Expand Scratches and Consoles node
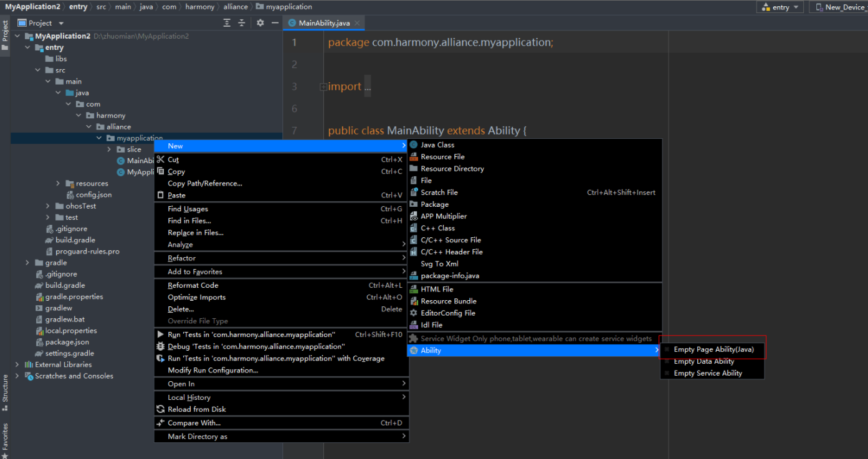The width and height of the screenshot is (868, 459). pos(17,376)
